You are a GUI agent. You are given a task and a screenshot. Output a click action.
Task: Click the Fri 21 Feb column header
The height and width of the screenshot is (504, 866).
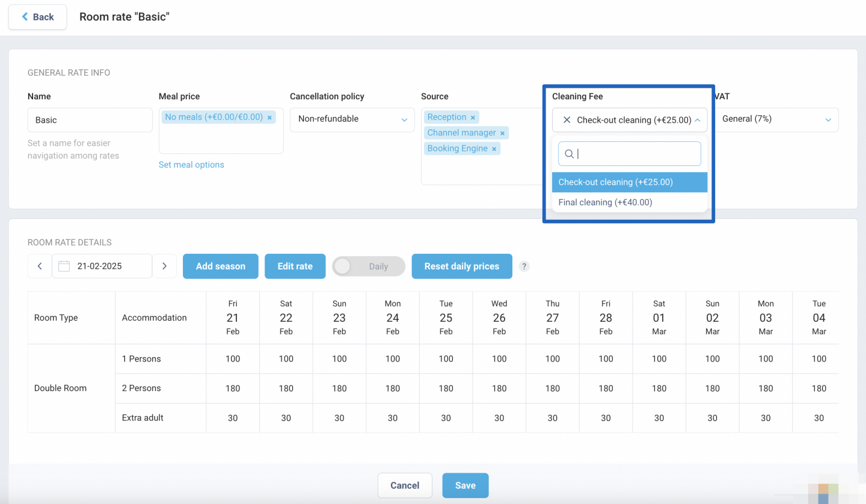233,318
